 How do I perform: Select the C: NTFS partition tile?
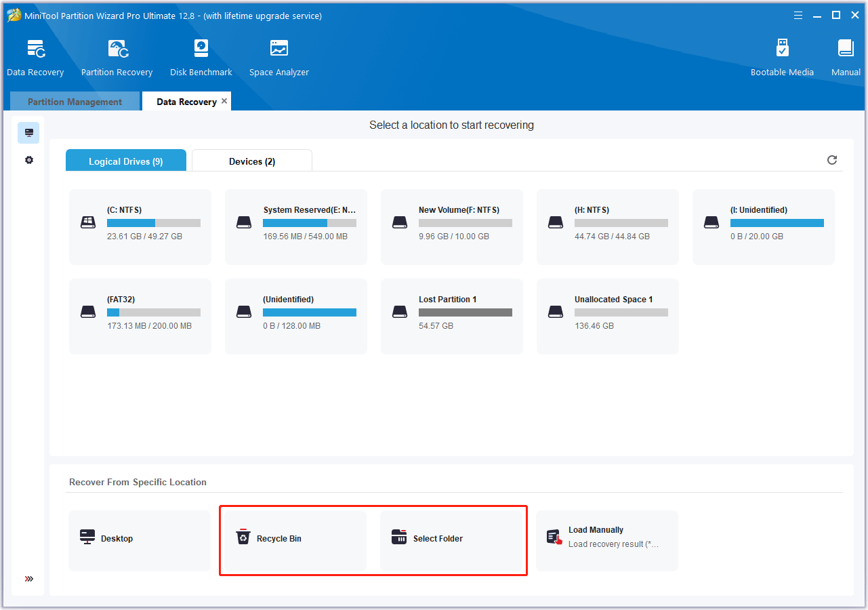tap(139, 226)
